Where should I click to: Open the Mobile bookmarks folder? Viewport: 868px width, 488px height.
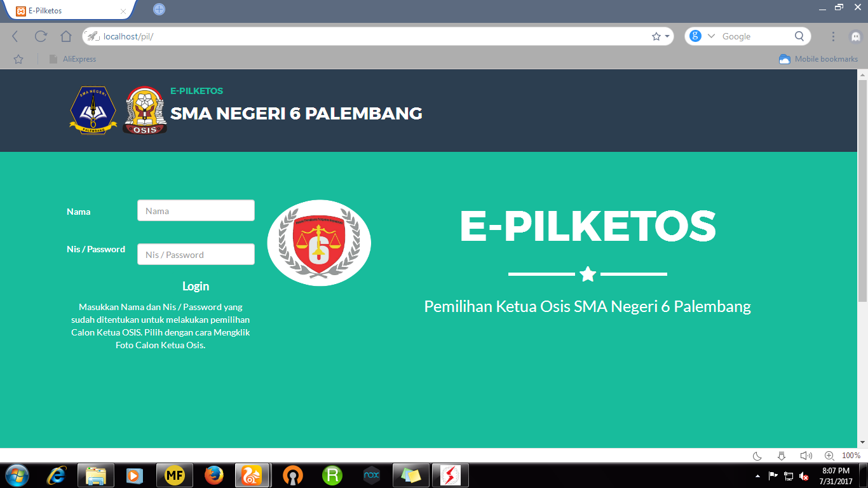point(818,58)
